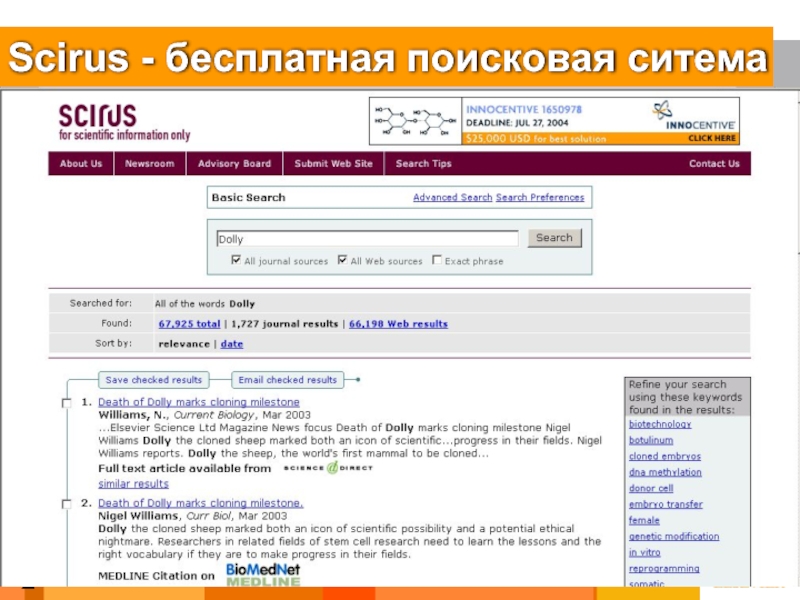Refine search with cloned embryos keyword
Viewport: 800px width, 600px height.
[665, 456]
